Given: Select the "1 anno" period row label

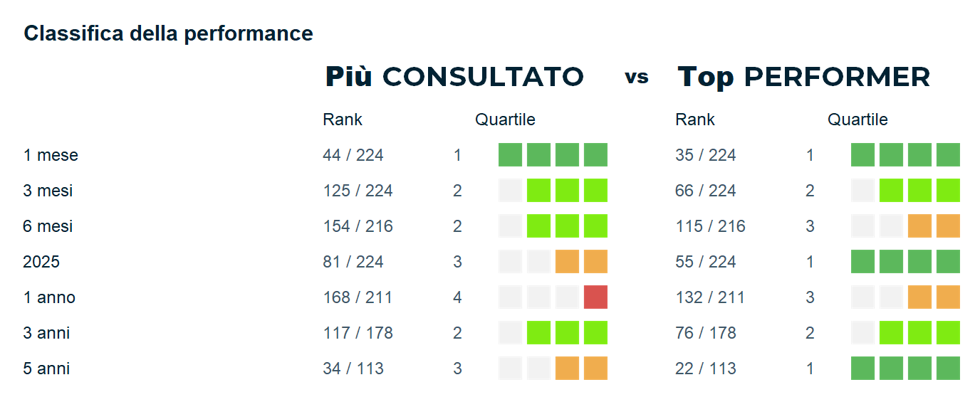Looking at the screenshot, I should click(49, 297).
